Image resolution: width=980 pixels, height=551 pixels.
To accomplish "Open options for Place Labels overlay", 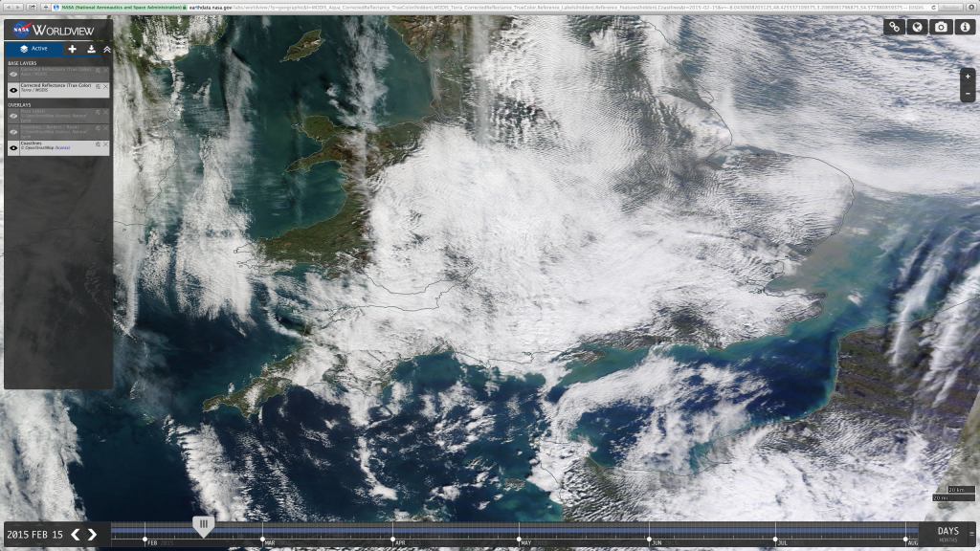I will (x=99, y=113).
